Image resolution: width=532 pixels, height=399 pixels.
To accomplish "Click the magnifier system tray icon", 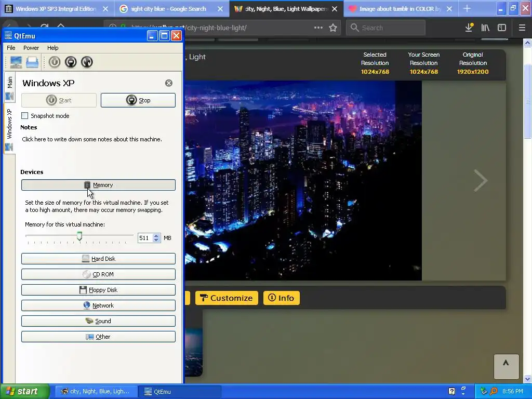I will (494, 391).
